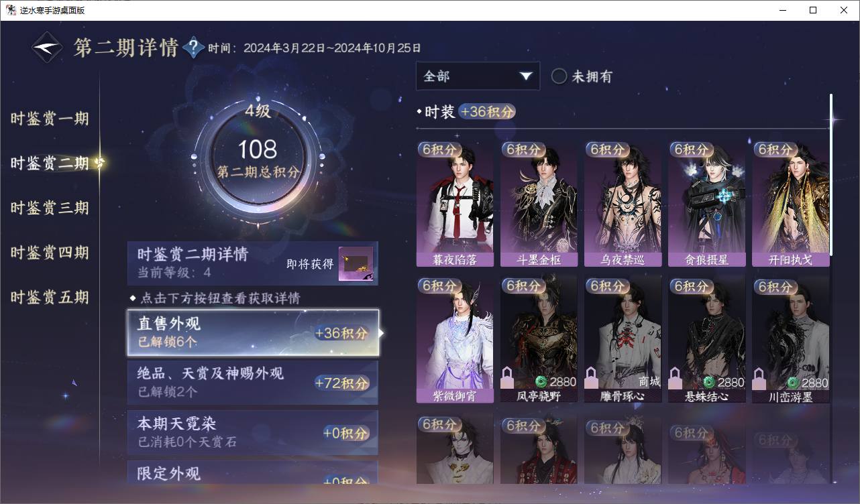The image size is (860, 504).
Task: Switch to the 时鉴赏三期 tab
Action: 50,208
